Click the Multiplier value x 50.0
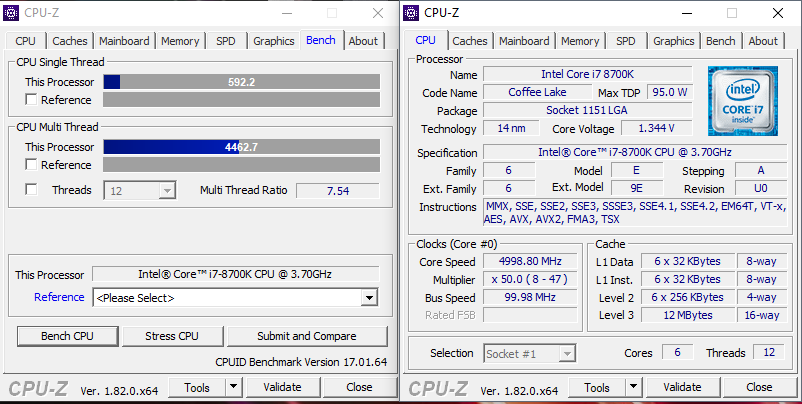 coord(530,279)
